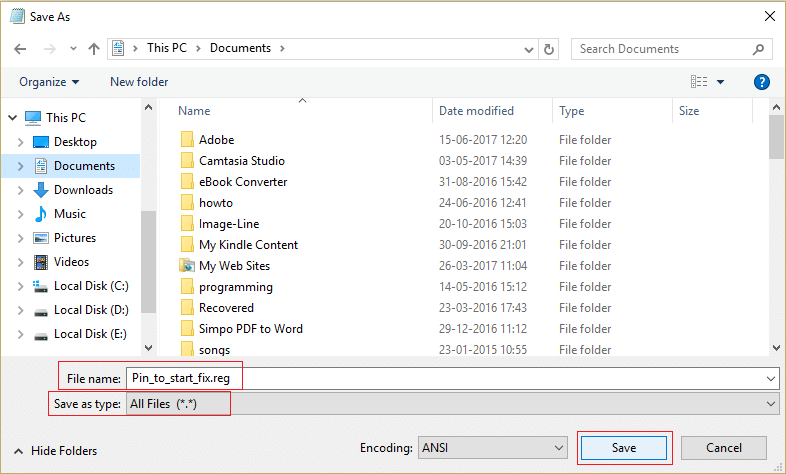The height and width of the screenshot is (474, 786).
Task: Click the programming folder icon
Action: point(187,287)
